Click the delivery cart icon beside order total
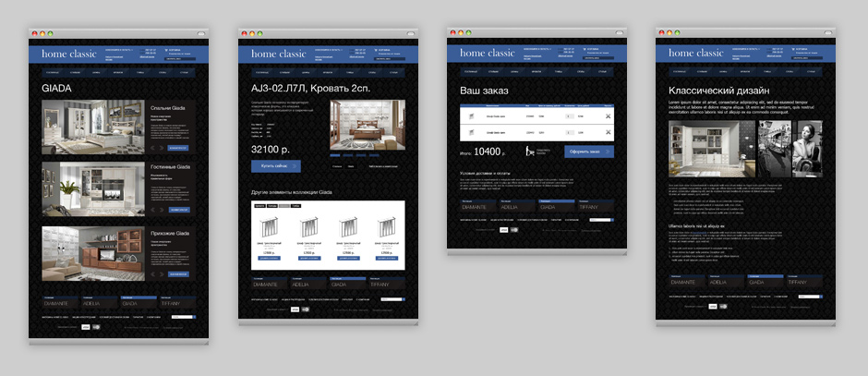Image resolution: width=868 pixels, height=376 pixels. point(531,151)
